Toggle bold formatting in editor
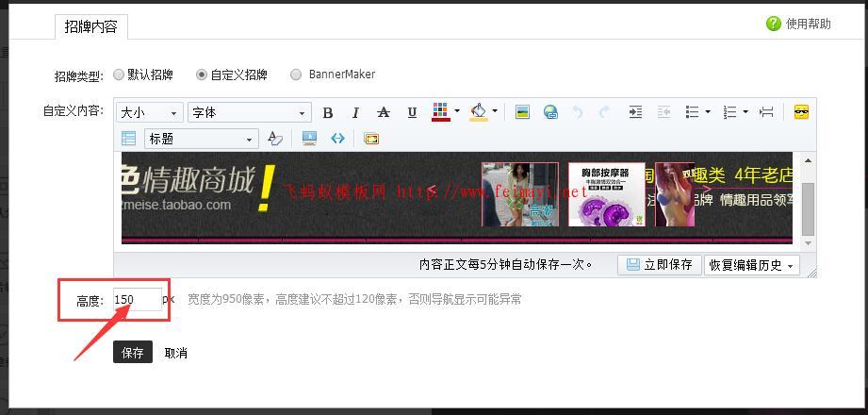Viewport: 868px width, 415px height. point(328,112)
